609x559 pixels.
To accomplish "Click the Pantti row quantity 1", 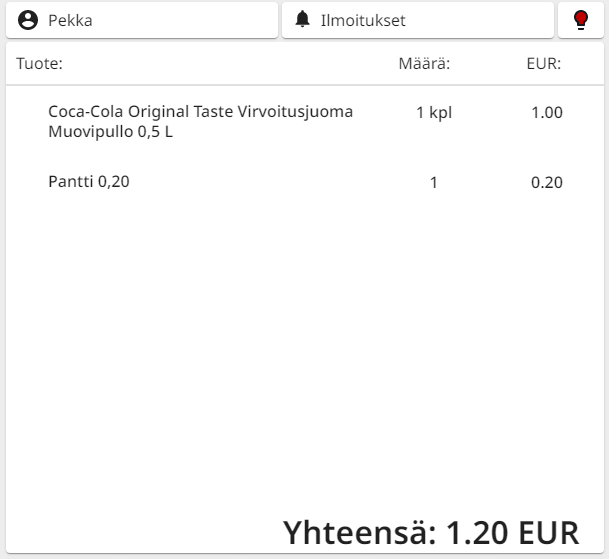I will point(433,183).
